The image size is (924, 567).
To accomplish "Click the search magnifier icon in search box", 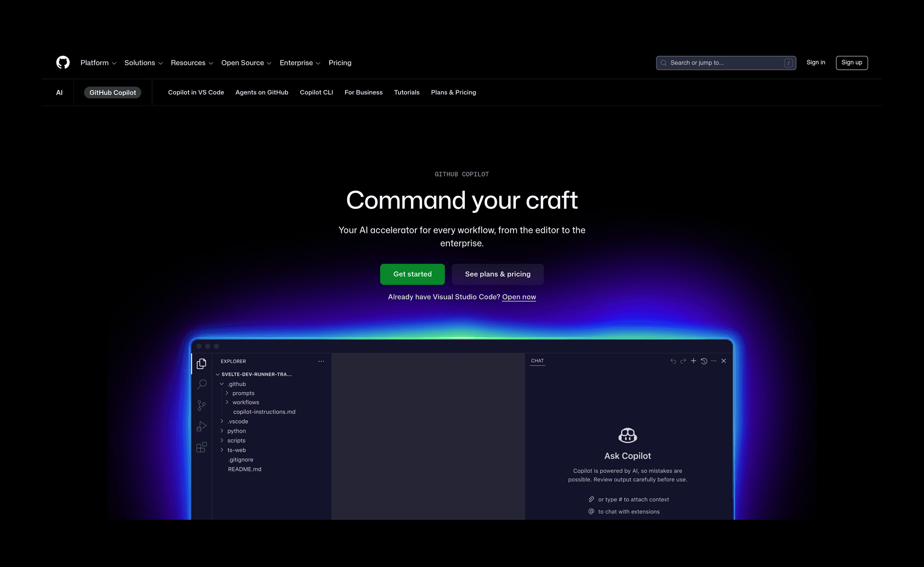I will 664,63.
